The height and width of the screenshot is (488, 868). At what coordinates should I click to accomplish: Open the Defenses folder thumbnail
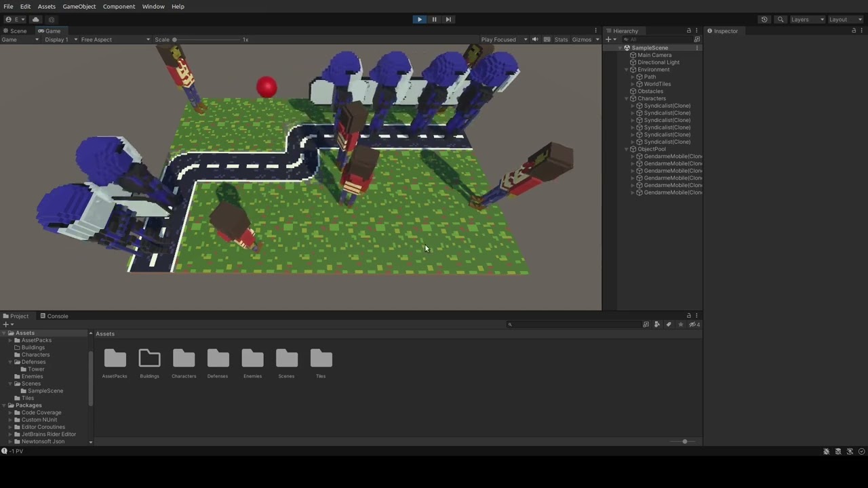click(218, 359)
